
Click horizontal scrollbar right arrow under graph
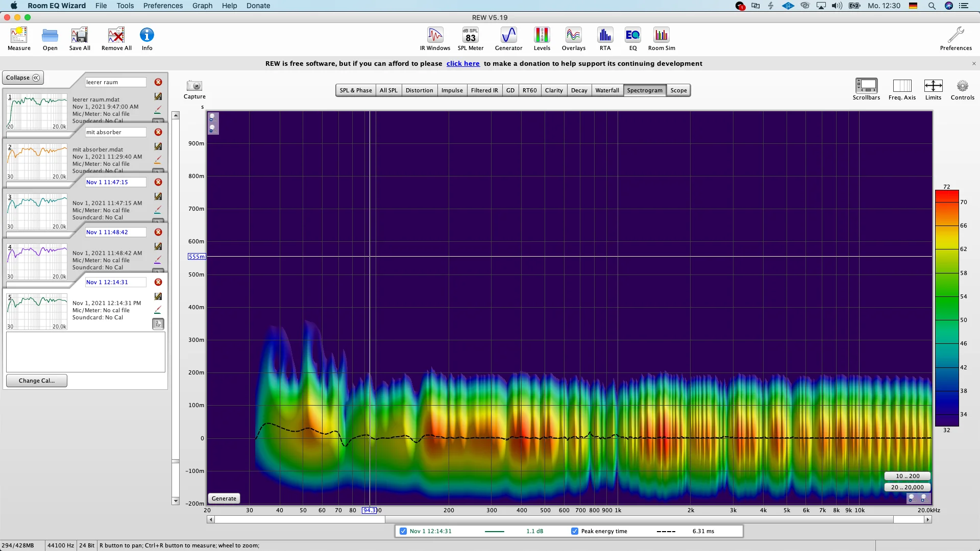coord(928,519)
